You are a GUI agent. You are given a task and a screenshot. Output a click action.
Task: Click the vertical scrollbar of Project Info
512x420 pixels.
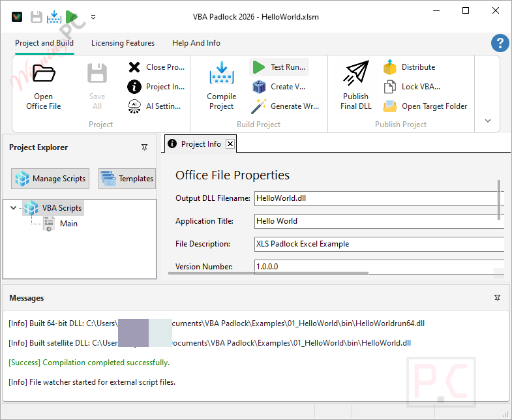(498, 200)
